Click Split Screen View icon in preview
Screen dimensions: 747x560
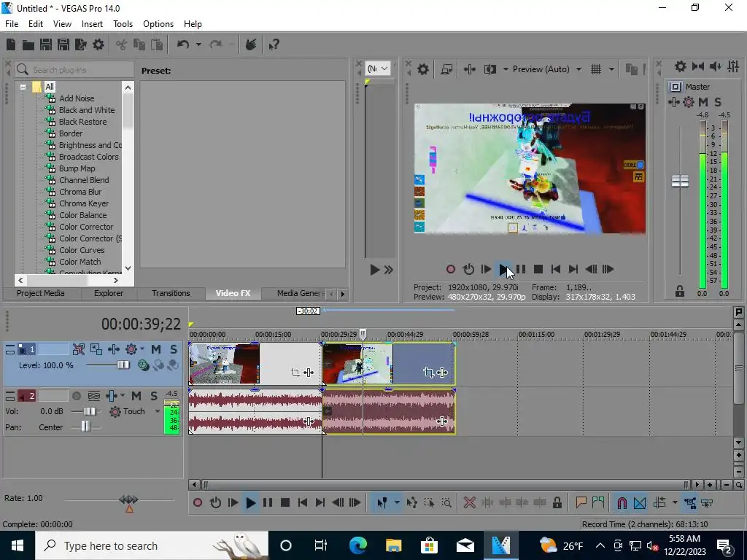(489, 69)
